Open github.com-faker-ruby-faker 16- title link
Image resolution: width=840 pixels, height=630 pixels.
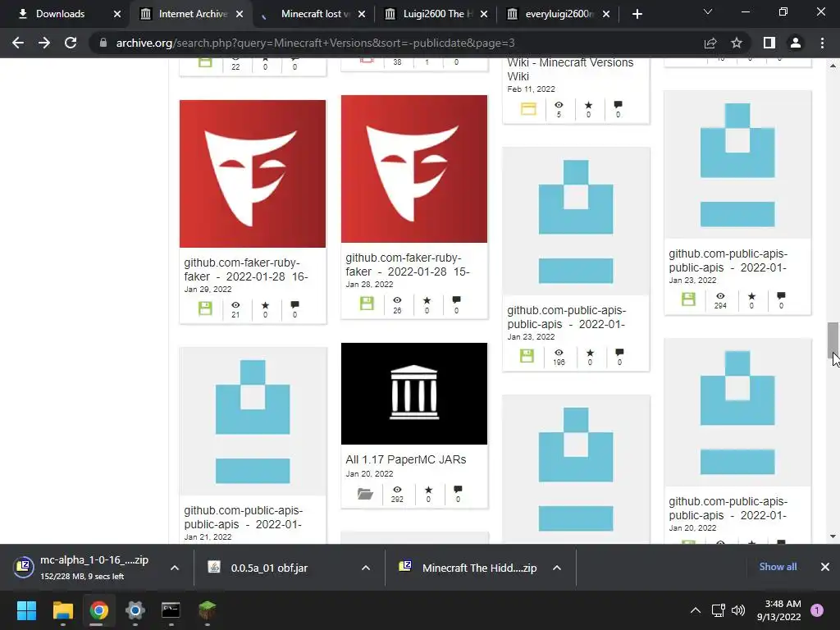246,269
